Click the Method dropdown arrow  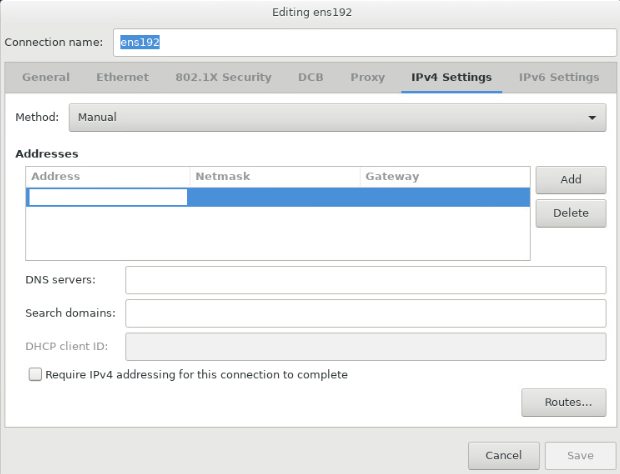click(592, 118)
